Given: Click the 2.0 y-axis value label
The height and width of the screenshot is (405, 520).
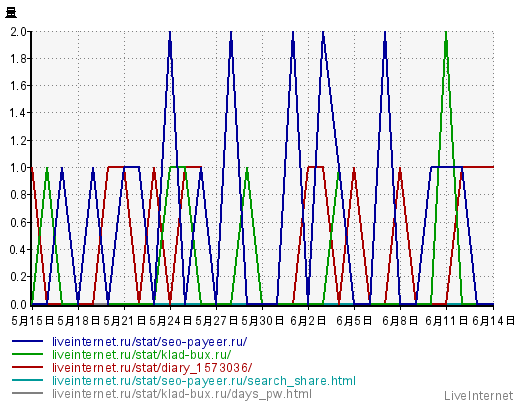Looking at the screenshot, I should 18,32.
